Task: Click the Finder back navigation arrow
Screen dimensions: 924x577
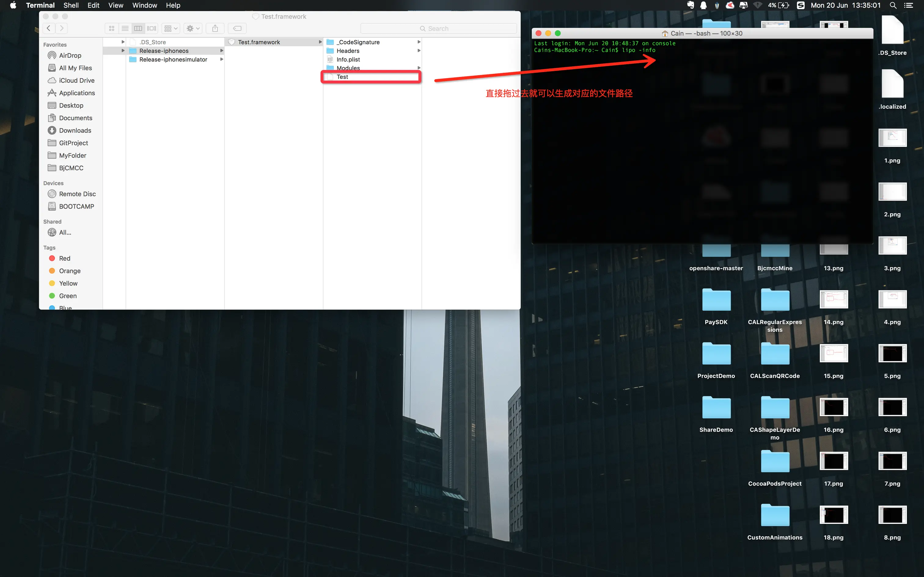Action: [49, 28]
